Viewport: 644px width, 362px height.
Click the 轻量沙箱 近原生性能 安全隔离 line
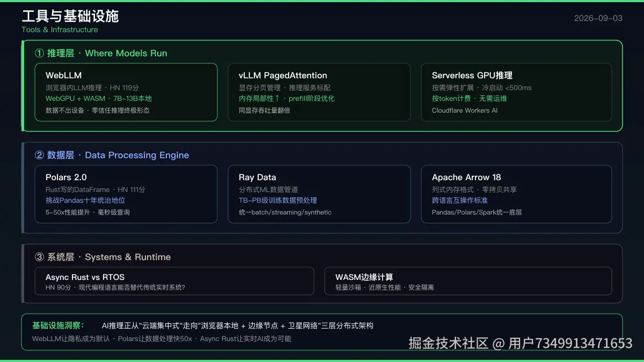(x=385, y=287)
